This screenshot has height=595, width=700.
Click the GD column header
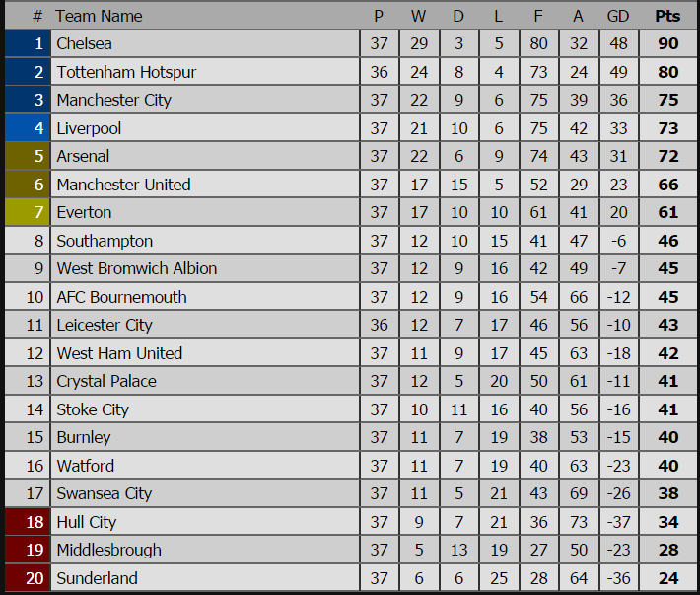618,16
